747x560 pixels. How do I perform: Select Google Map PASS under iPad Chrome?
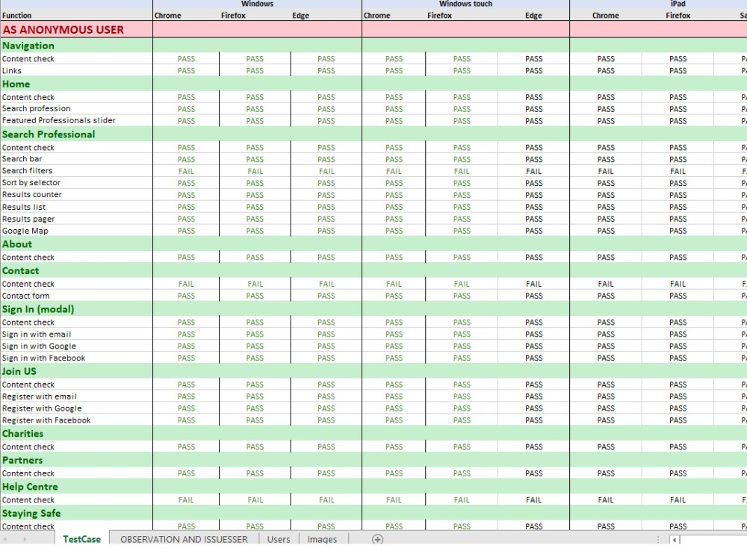coord(606,231)
